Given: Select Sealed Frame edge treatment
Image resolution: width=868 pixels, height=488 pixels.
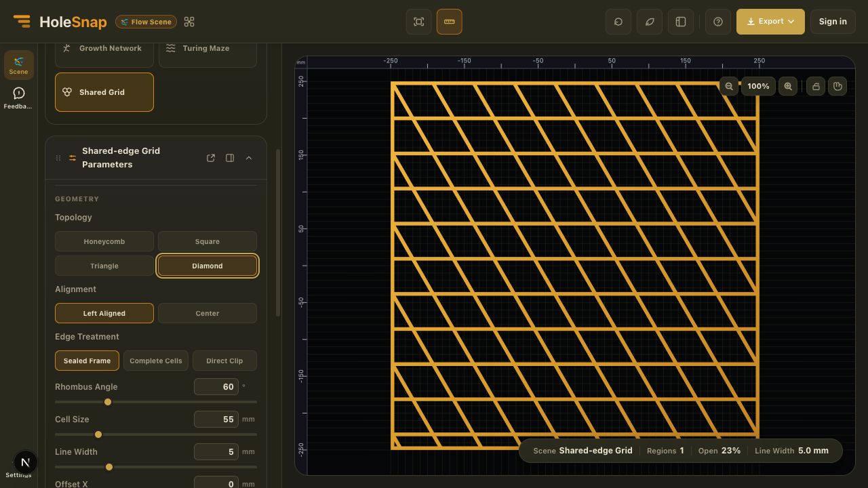Looking at the screenshot, I should [87, 361].
